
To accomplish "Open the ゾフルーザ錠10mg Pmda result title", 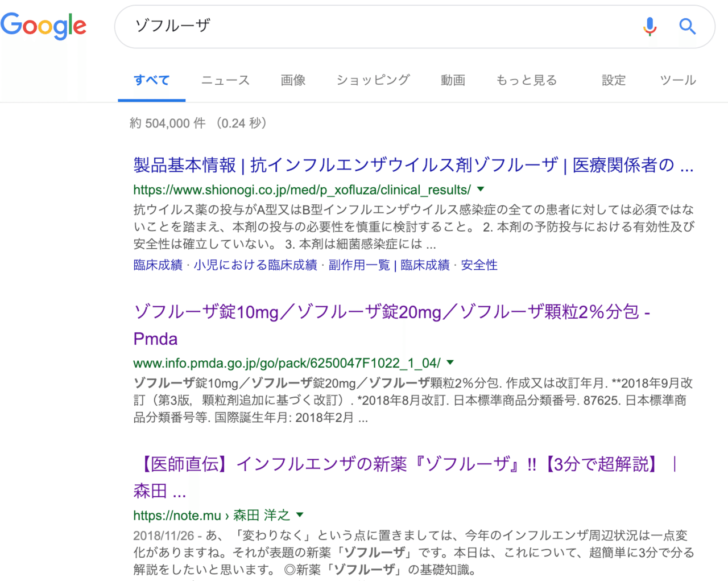I will (392, 325).
